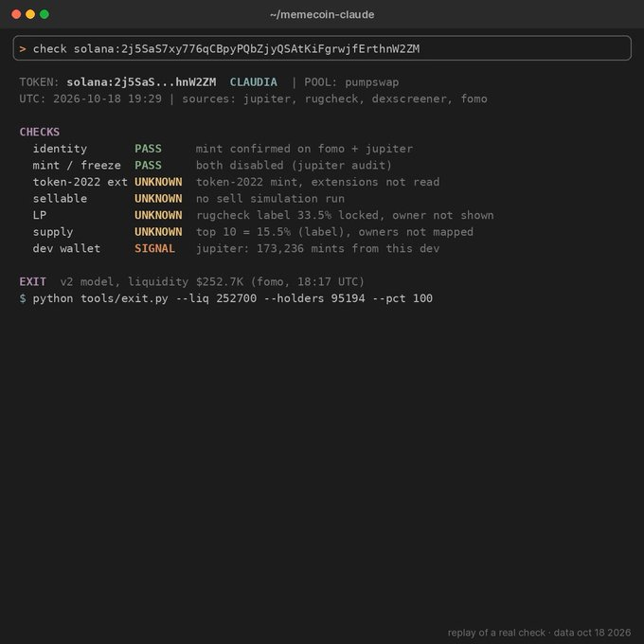Click 'token-2022 mint, extensions not read' text

pyautogui.click(x=317, y=182)
